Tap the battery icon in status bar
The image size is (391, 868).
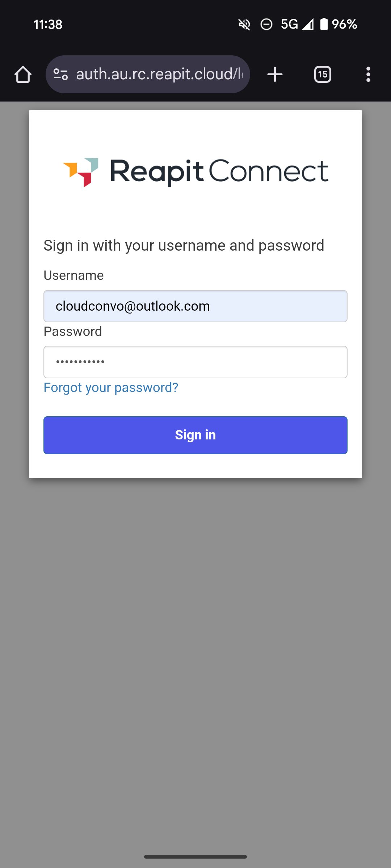324,24
